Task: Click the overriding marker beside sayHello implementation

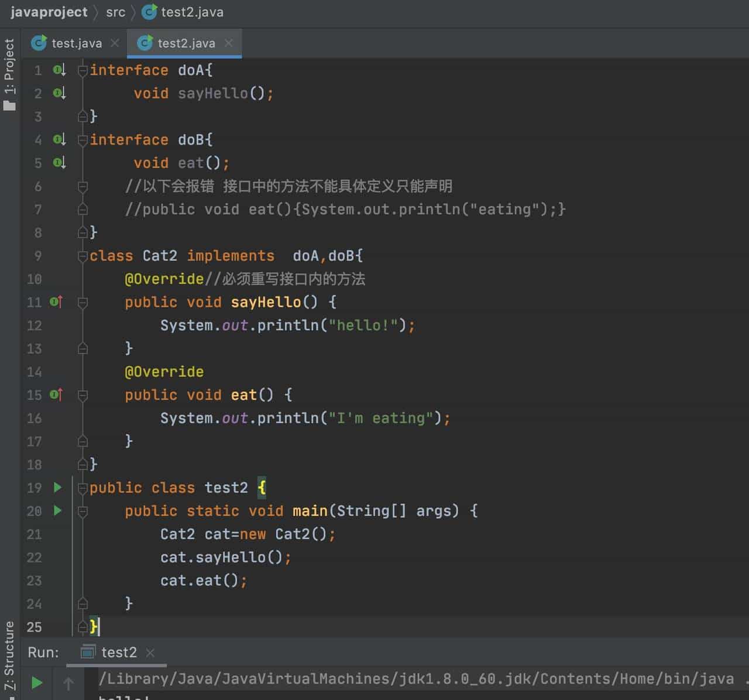Action: pyautogui.click(x=56, y=302)
